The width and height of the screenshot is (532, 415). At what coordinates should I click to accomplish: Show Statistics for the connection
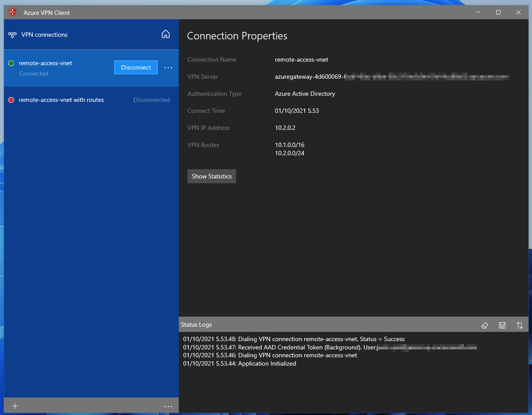point(212,176)
